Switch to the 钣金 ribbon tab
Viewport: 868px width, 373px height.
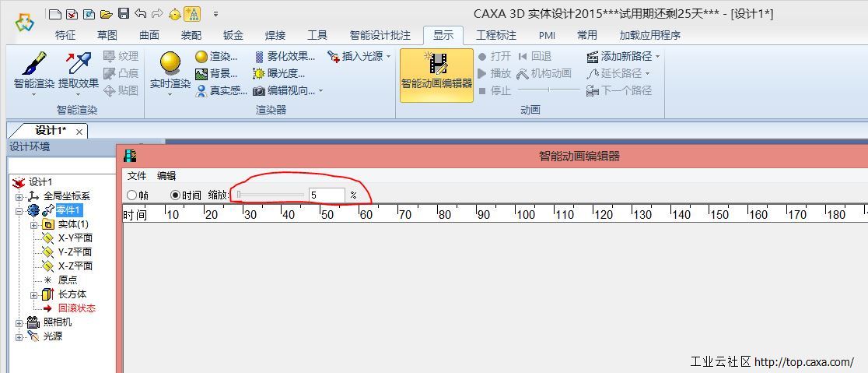tap(233, 36)
